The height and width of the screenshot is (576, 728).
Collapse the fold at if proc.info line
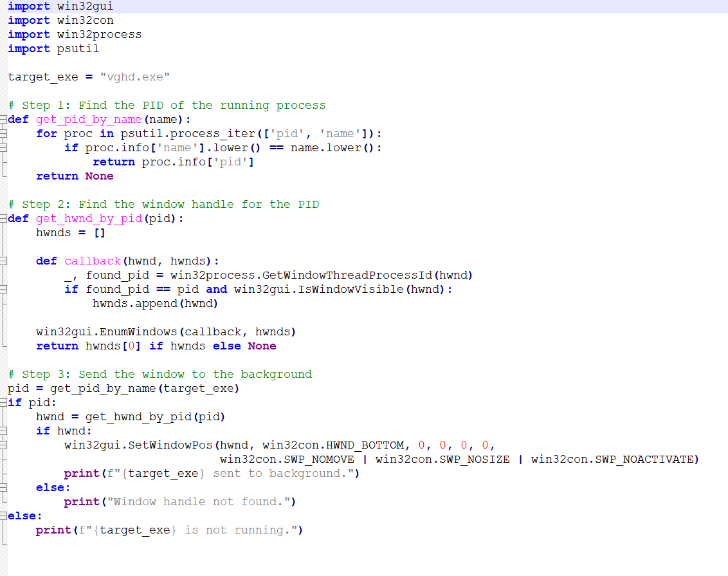[x=3, y=148]
